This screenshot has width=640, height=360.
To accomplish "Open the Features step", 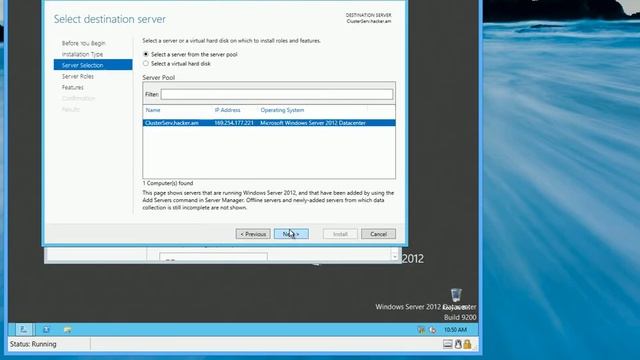I will 73,87.
